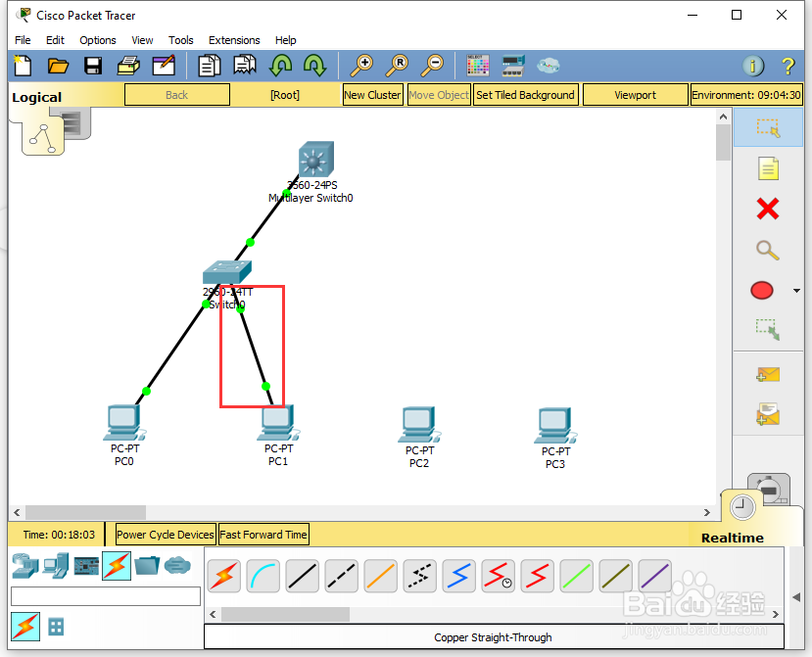The image size is (812, 657).
Task: Click the Viewport button
Action: pos(635,95)
